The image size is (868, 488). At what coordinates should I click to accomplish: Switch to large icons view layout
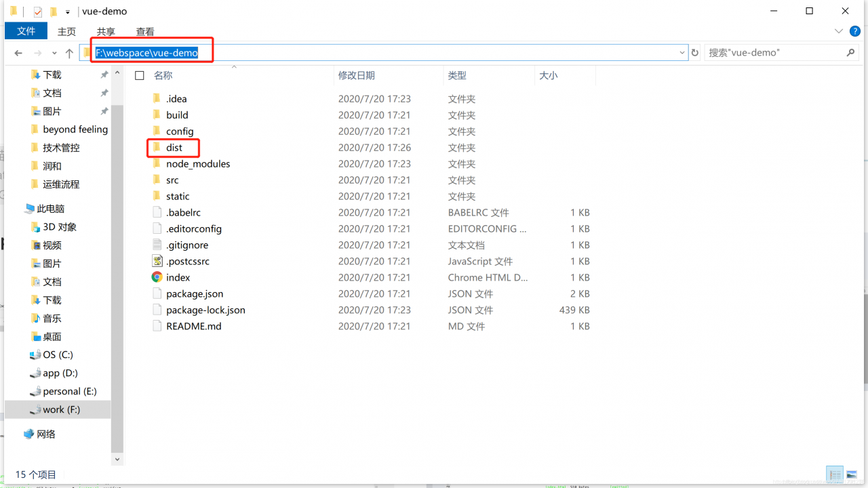[852, 474]
